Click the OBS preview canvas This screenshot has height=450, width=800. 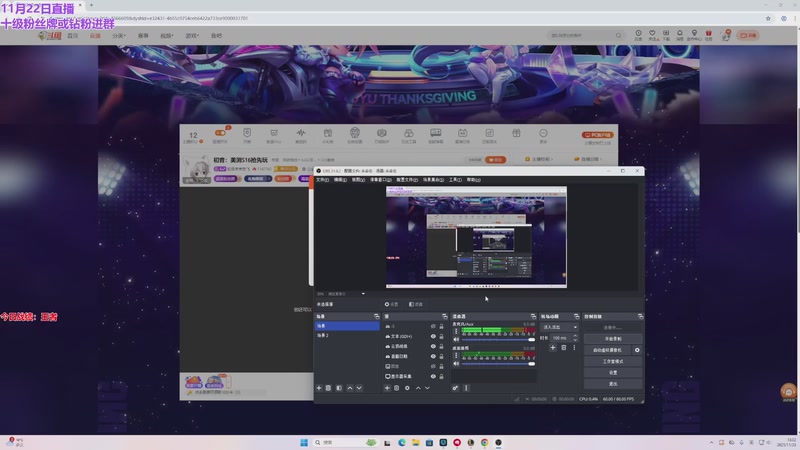pos(476,237)
